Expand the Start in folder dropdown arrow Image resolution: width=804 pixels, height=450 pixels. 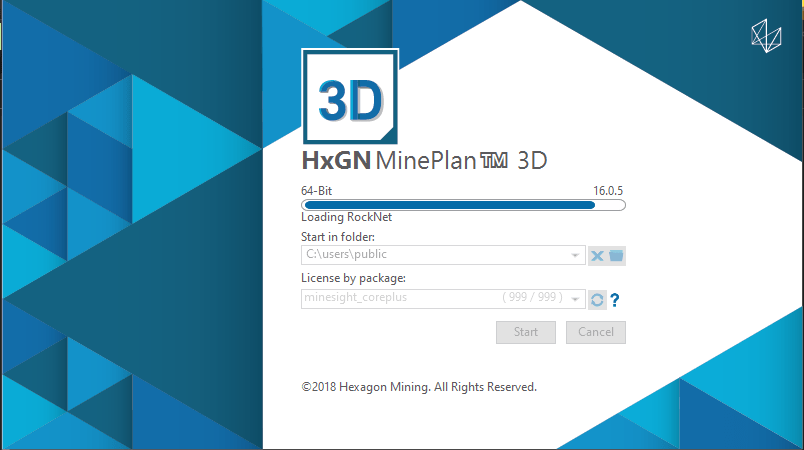575,255
